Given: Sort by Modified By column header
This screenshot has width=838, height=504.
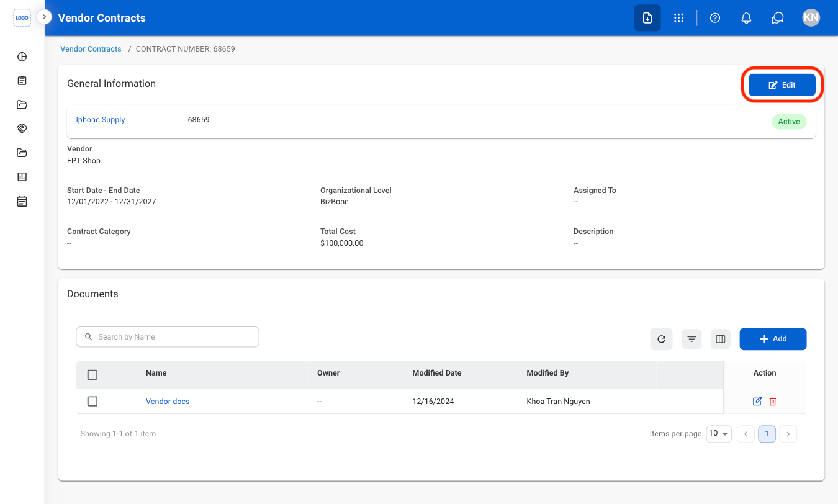Looking at the screenshot, I should coord(547,373).
